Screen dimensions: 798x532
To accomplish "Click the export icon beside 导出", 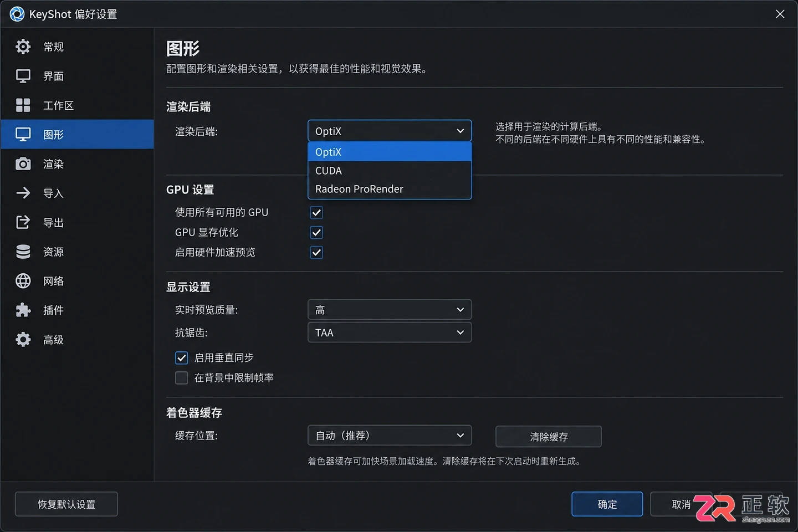I will (x=23, y=222).
